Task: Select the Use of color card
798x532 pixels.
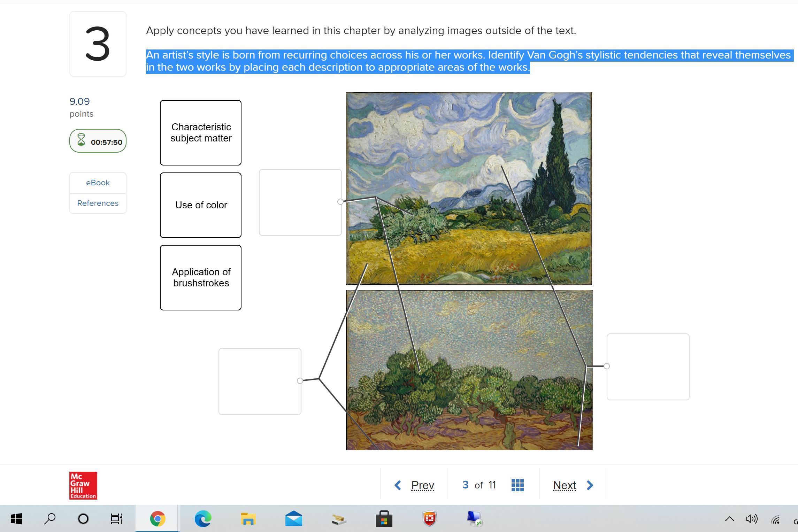Action: tap(201, 205)
